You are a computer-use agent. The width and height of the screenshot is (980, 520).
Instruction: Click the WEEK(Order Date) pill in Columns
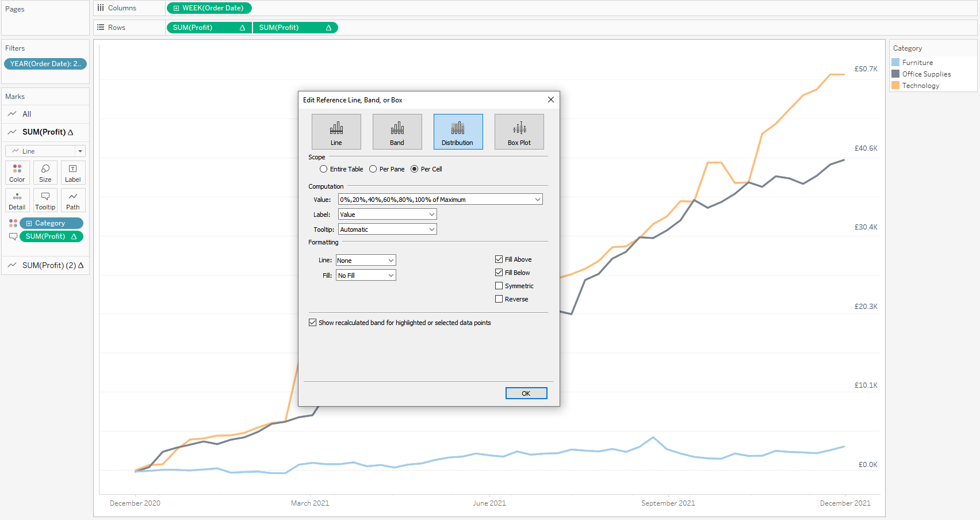click(209, 8)
